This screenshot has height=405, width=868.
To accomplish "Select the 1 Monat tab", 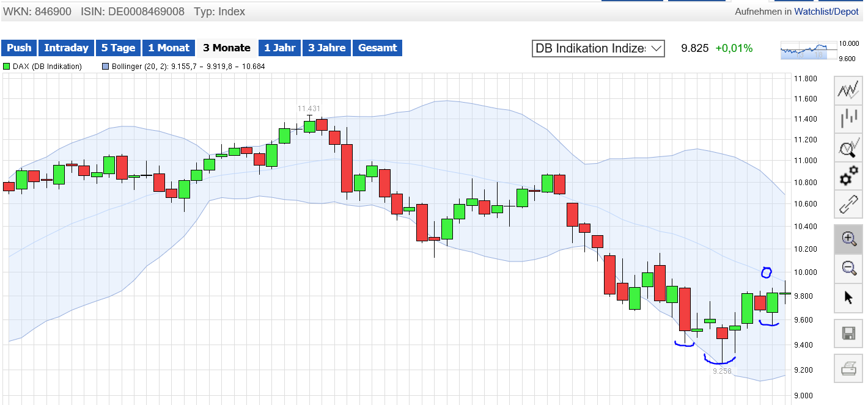I will tap(169, 48).
